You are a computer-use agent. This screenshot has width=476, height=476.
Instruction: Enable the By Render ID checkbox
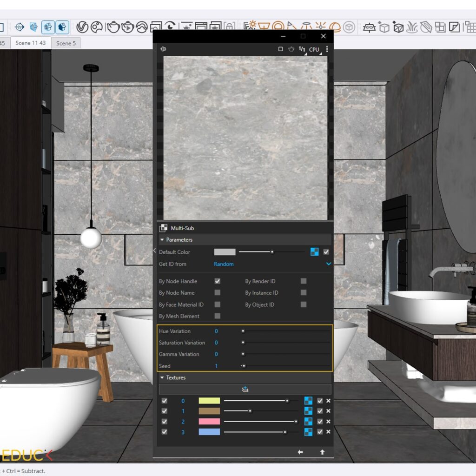pyautogui.click(x=304, y=281)
